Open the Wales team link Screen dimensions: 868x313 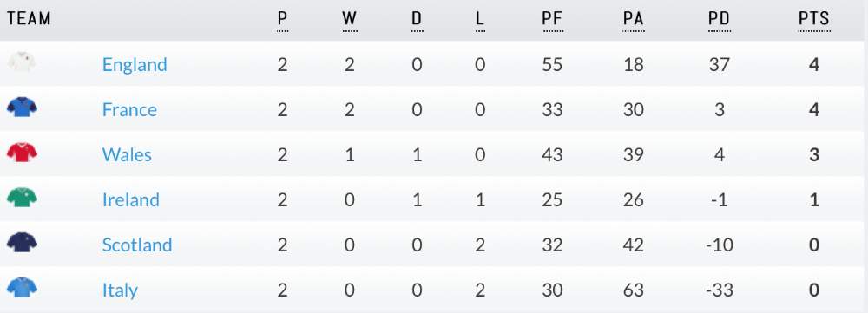click(127, 155)
